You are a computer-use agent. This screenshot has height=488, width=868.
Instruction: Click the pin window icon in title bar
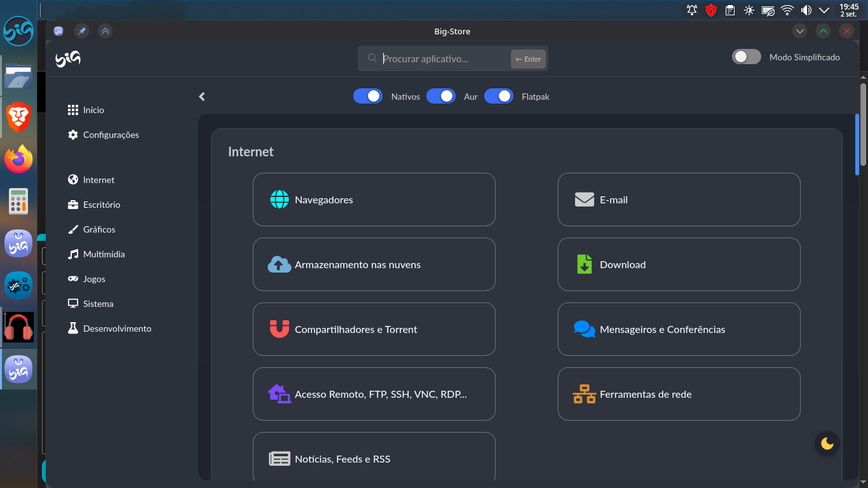click(x=81, y=31)
